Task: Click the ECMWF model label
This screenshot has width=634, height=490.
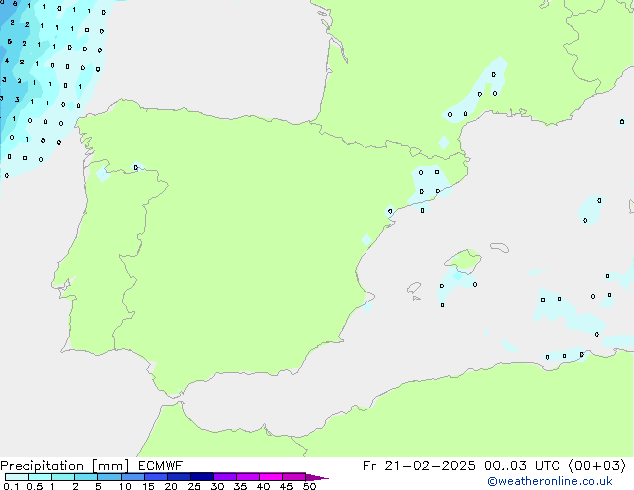Action: coord(161,466)
